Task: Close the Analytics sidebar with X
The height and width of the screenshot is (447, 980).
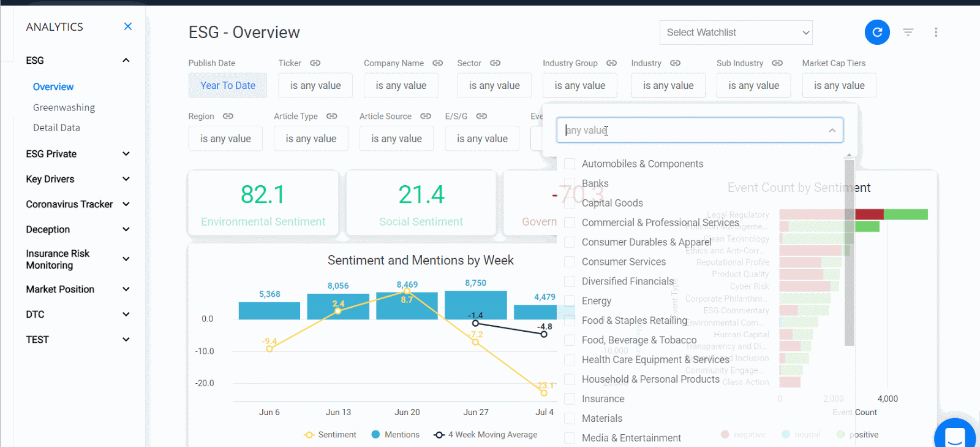Action: (x=127, y=26)
